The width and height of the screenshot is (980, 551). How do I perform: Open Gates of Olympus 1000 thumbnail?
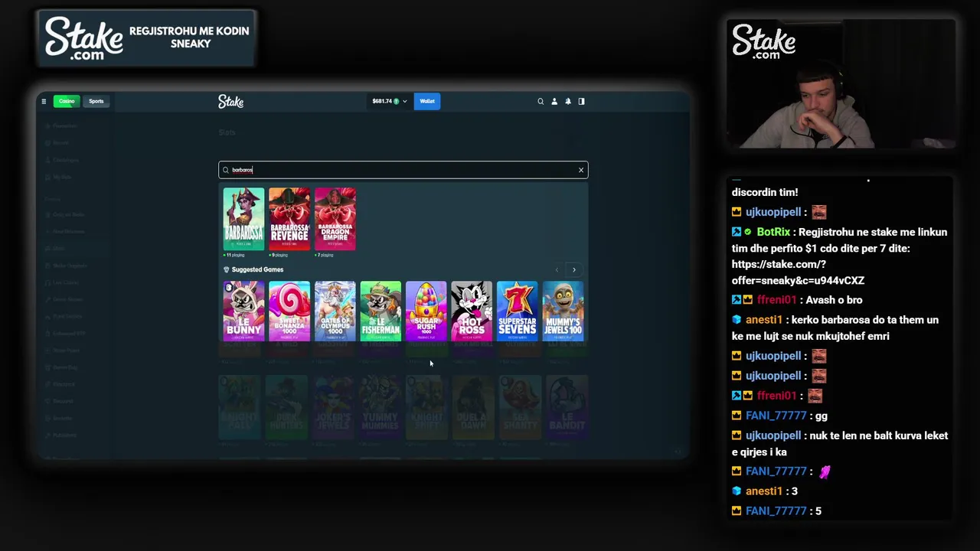pyautogui.click(x=335, y=311)
